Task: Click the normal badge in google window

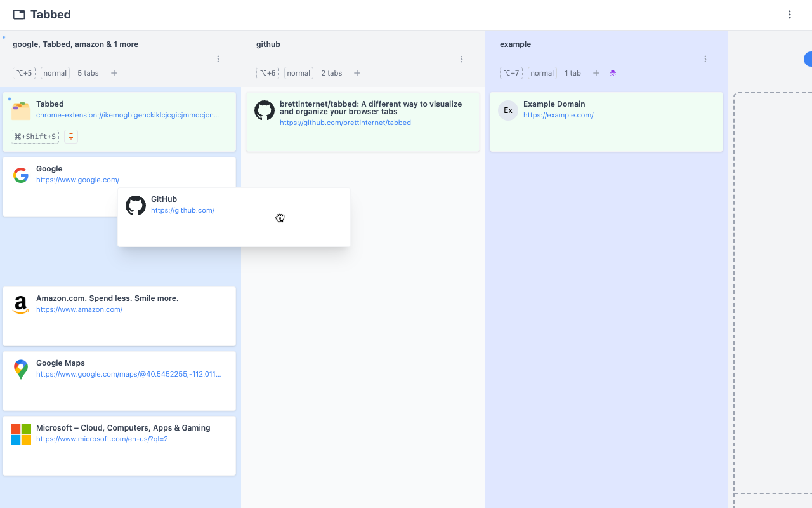Action: click(55, 73)
